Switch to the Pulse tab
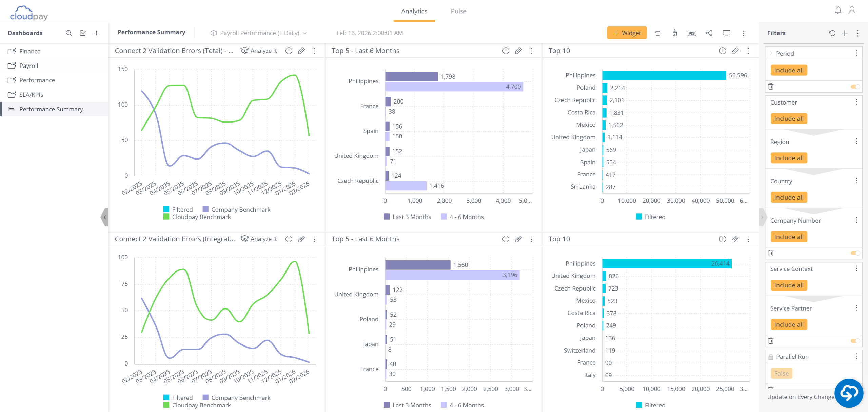The height and width of the screenshot is (412, 868). tap(458, 11)
